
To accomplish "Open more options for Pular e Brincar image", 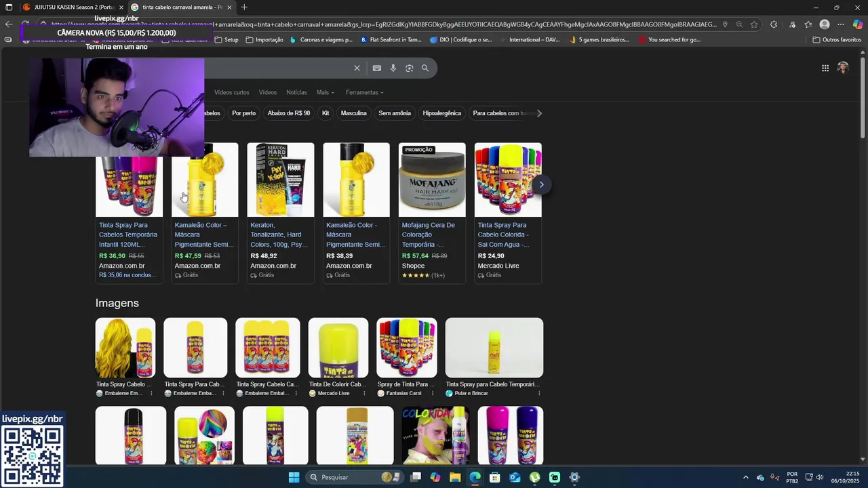I will [x=539, y=393].
